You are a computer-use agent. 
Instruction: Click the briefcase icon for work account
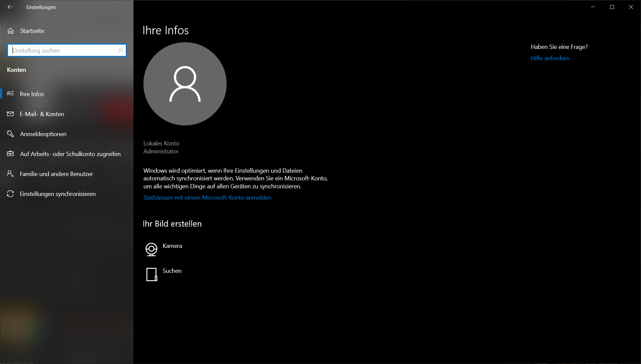(10, 154)
